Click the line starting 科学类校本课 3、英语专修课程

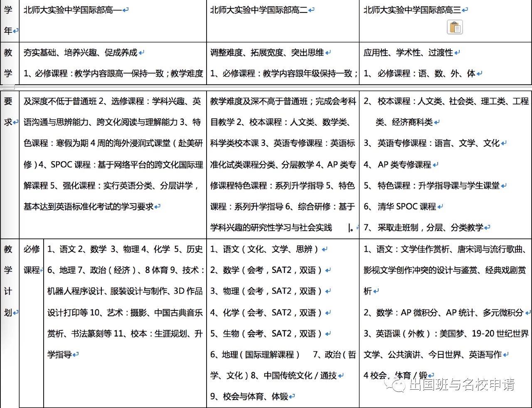tap(283, 143)
